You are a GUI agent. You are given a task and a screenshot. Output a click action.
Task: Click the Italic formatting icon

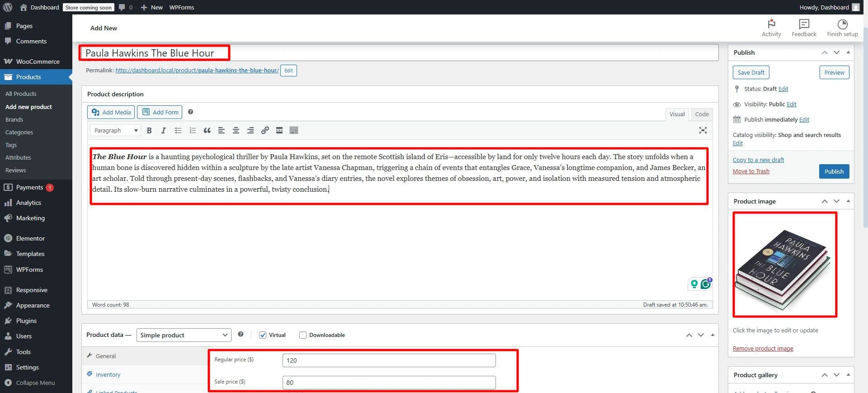(164, 130)
